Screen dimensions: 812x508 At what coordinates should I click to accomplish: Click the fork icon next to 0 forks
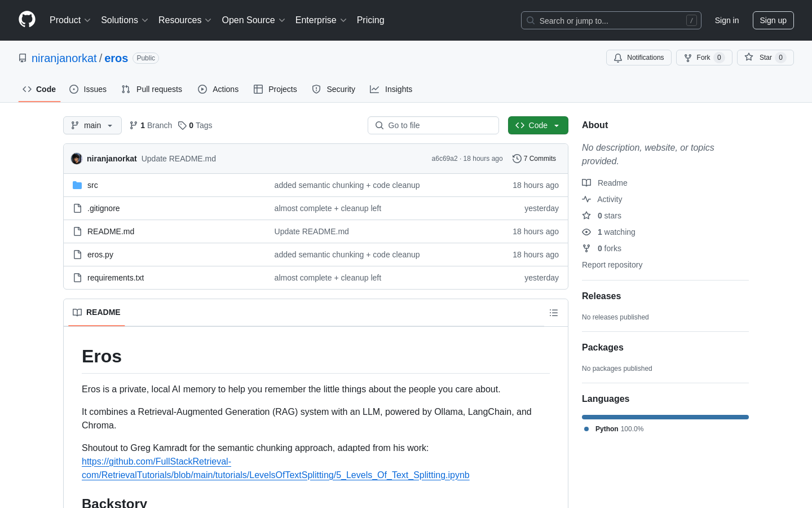pos(586,248)
